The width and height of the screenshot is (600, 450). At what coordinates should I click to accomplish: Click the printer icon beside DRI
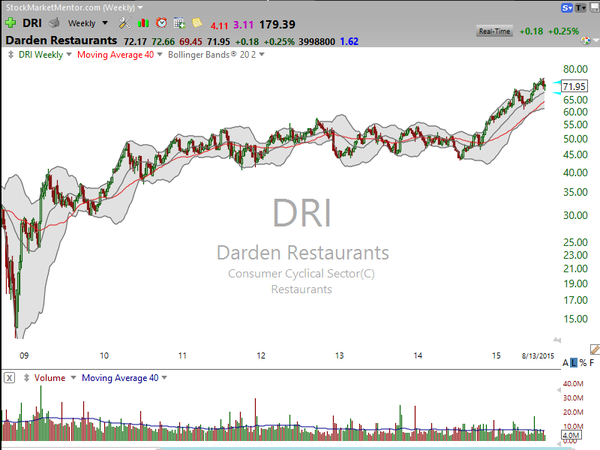[54, 23]
